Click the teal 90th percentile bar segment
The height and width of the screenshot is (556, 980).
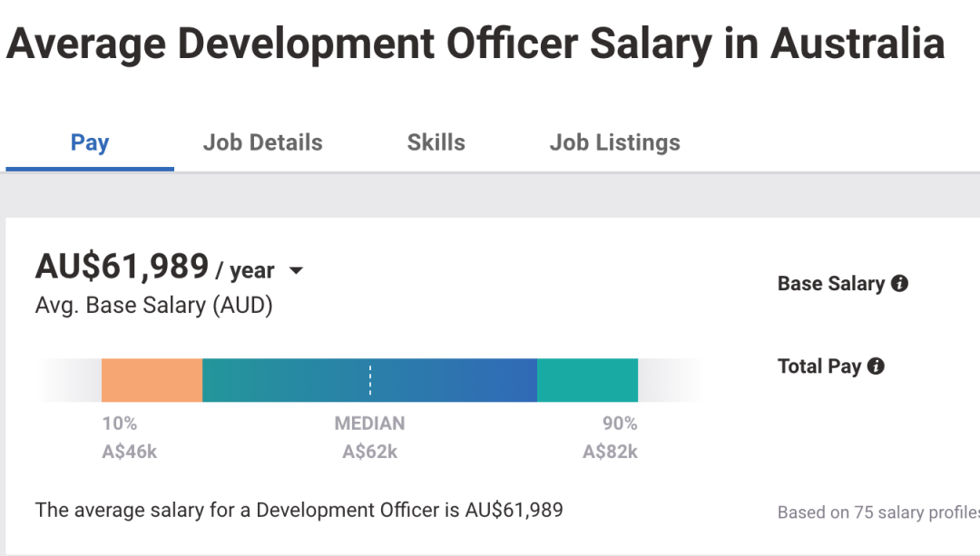[587, 380]
